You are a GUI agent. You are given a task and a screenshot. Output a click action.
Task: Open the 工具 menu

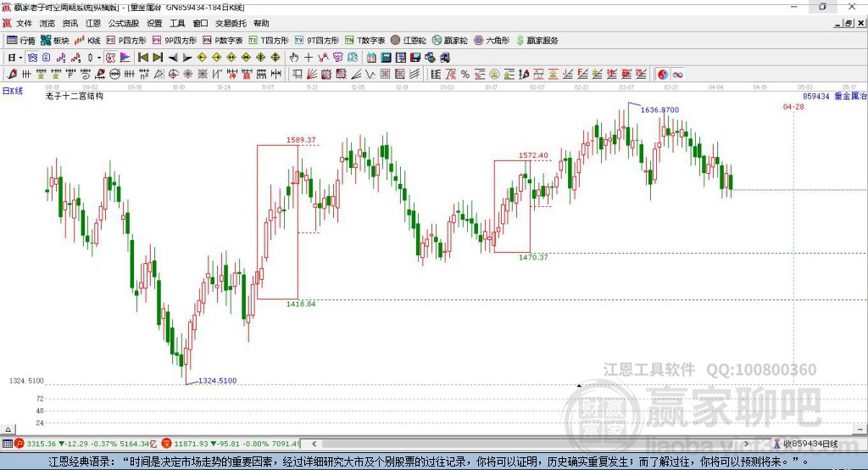click(x=177, y=23)
